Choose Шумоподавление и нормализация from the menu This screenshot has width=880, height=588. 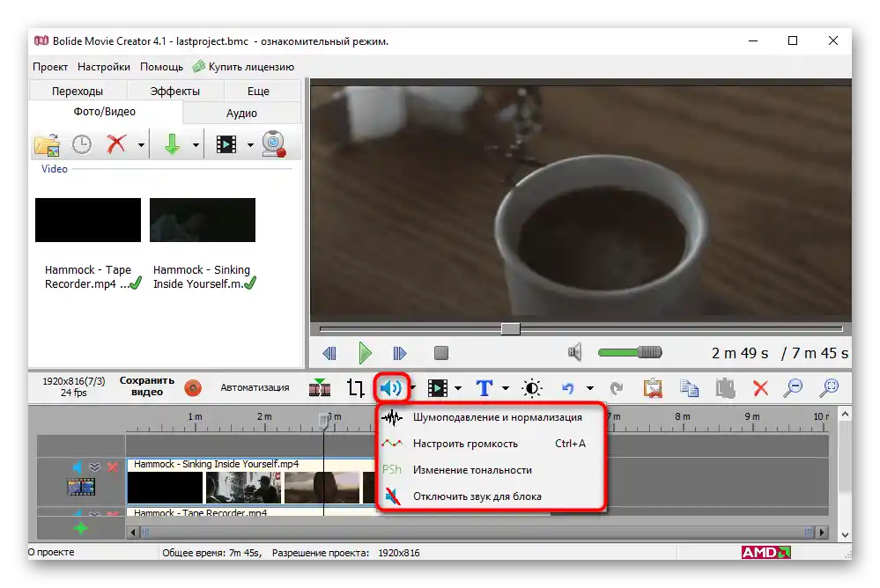coord(490,417)
